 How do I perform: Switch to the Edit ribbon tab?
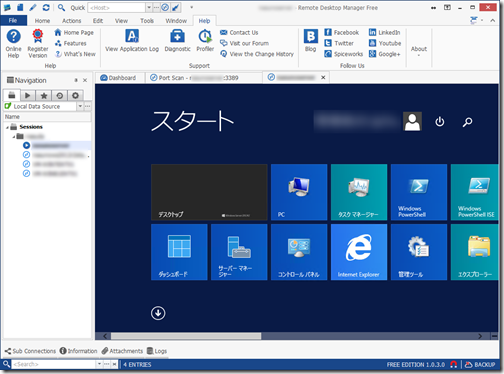pyautogui.click(x=98, y=21)
